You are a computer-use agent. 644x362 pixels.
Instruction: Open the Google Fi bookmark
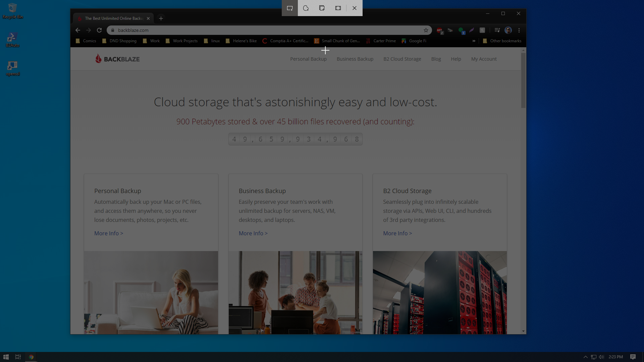click(x=414, y=41)
